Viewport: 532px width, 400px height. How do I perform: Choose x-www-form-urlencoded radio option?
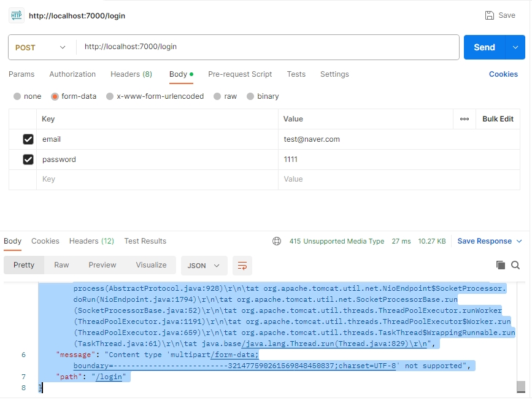point(110,96)
